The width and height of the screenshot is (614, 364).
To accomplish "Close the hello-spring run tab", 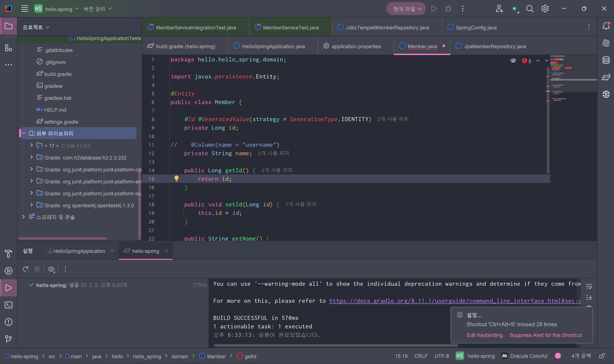I will click(166, 251).
